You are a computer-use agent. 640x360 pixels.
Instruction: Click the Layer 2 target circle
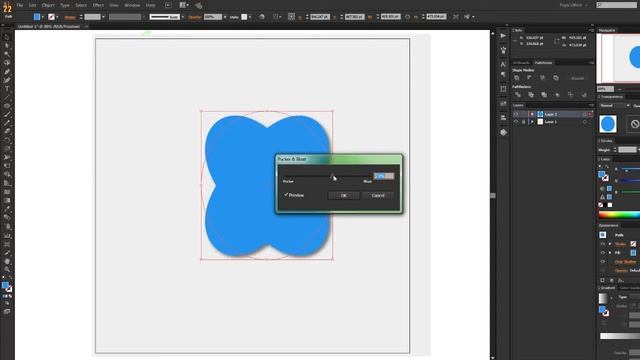(584, 114)
